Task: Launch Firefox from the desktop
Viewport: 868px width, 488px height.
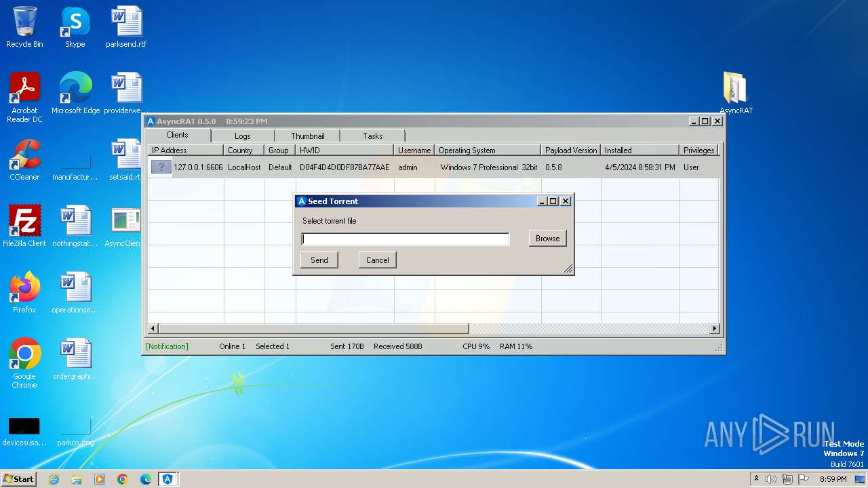Action: [24, 293]
